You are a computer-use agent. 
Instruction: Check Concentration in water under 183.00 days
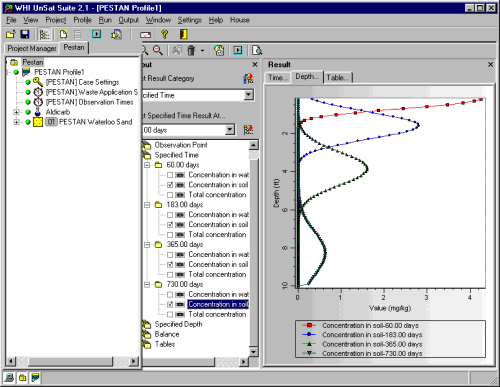click(x=170, y=215)
